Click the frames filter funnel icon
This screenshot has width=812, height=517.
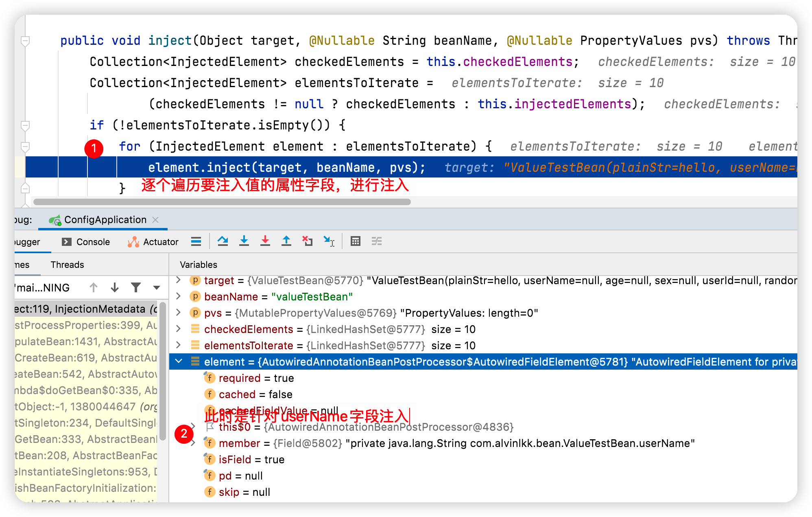click(136, 287)
